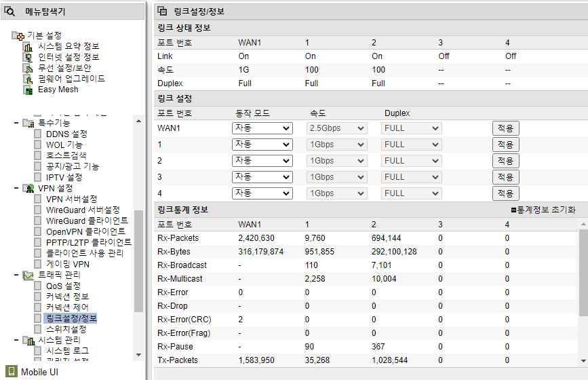Click the menu search magnifier icon
This screenshot has width=588, height=380.
click(9, 12)
